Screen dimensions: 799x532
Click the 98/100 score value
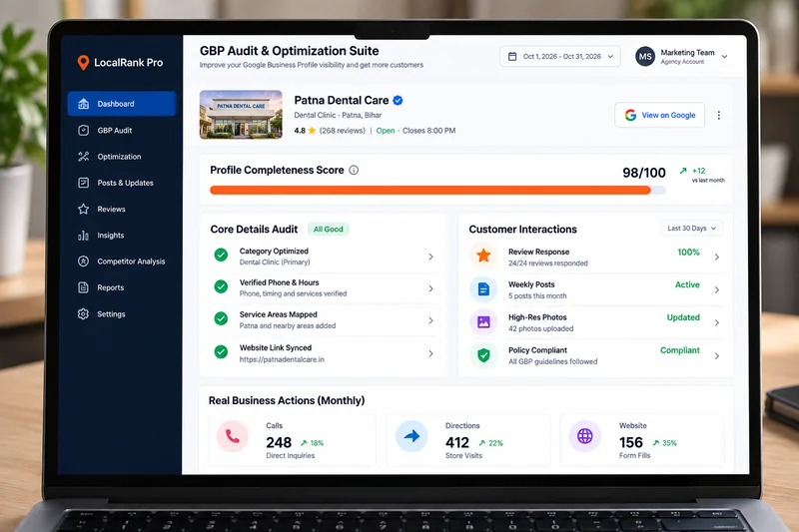coord(644,173)
